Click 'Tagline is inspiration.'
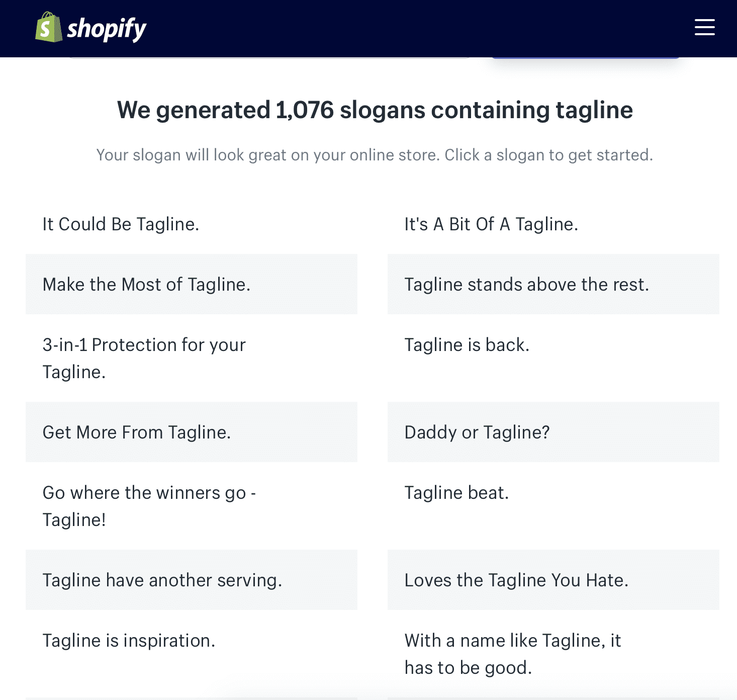 point(129,641)
